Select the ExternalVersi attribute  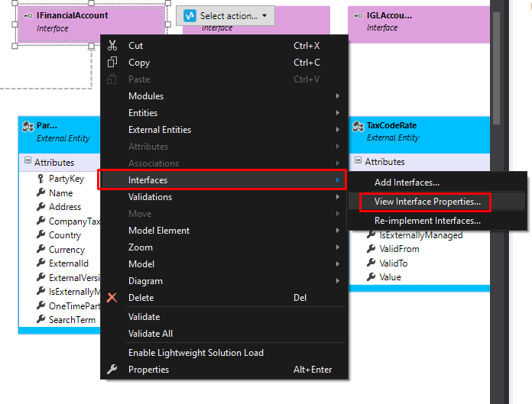[74, 277]
